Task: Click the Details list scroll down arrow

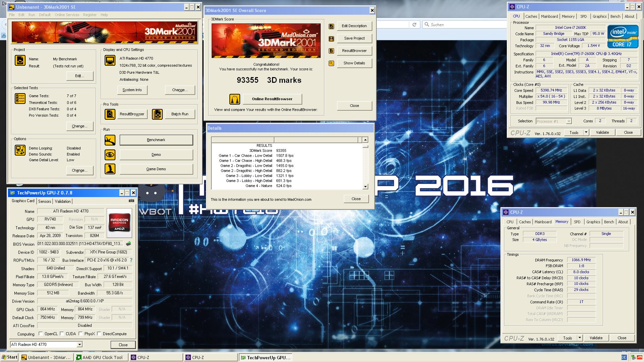Action: [365, 187]
